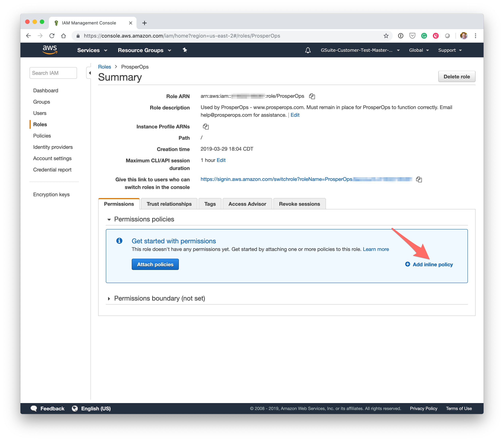Switch to the Access Advisor tab
Viewport: 504px width, 441px height.
[x=247, y=204]
